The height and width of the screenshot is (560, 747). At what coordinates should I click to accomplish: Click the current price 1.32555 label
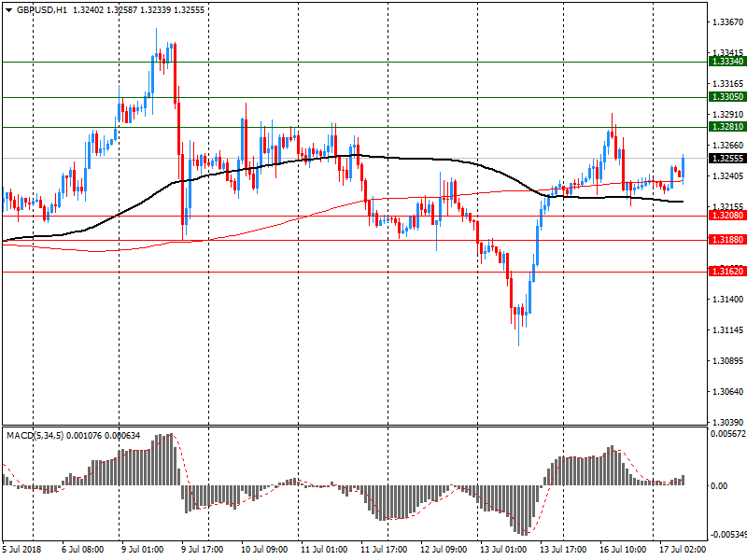pyautogui.click(x=726, y=159)
